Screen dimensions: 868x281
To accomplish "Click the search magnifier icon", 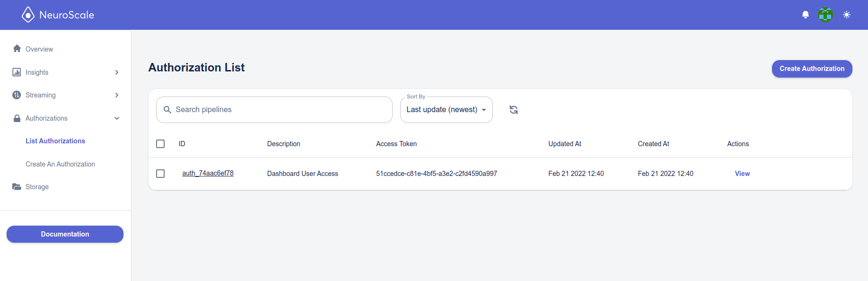I will (x=167, y=110).
